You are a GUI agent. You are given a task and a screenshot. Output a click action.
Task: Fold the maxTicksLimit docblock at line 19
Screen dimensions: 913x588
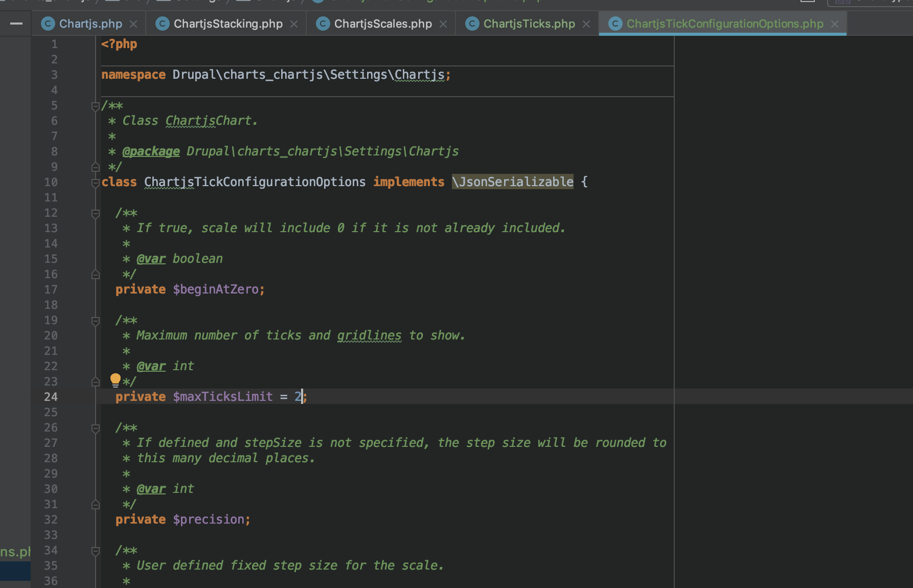pos(95,321)
